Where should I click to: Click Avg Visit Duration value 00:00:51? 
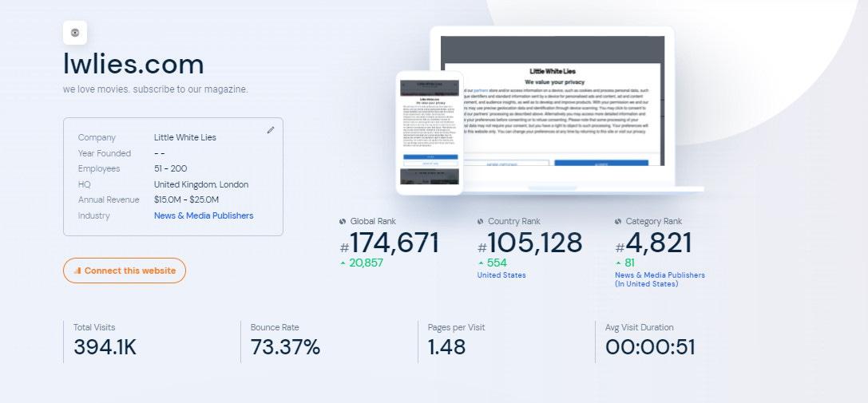tap(650, 347)
